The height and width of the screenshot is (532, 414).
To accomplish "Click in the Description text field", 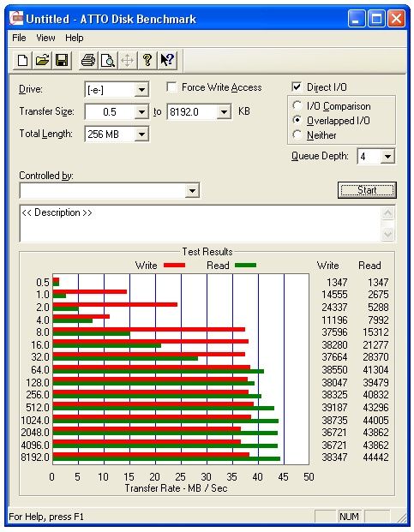I will point(201,224).
